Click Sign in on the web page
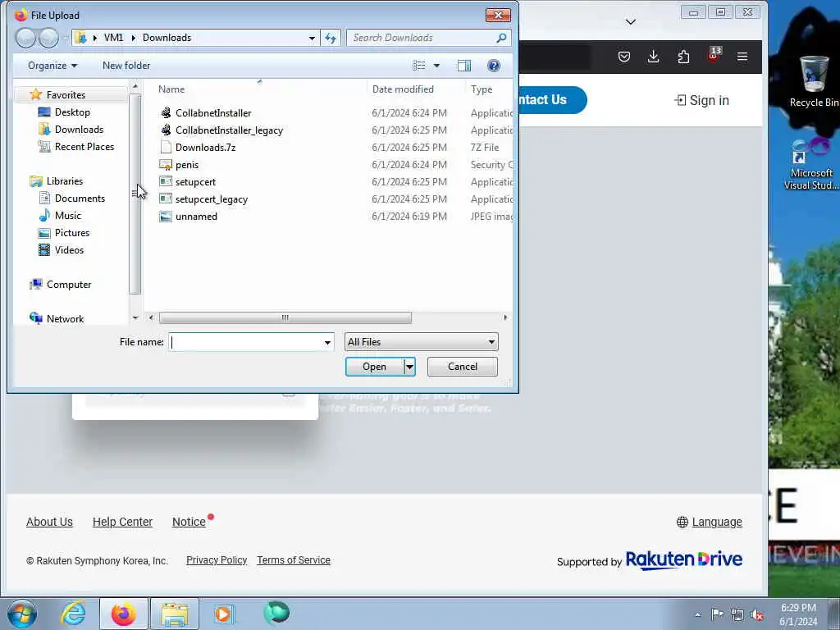The image size is (840, 630). click(x=701, y=100)
